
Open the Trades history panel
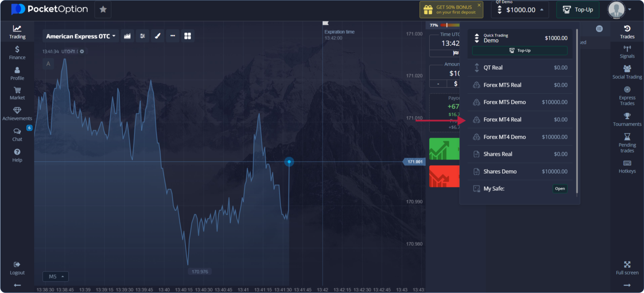627,32
